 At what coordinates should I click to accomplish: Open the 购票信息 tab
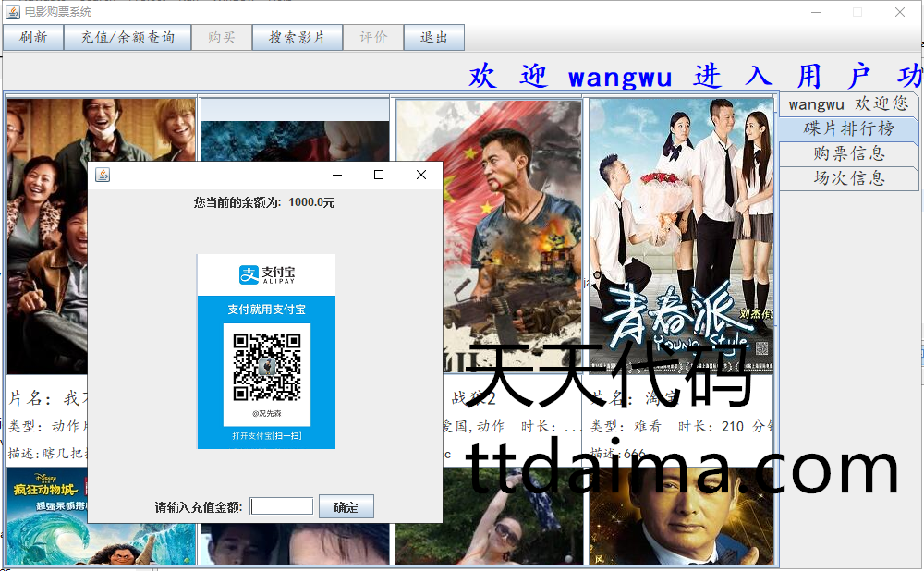[x=848, y=153]
